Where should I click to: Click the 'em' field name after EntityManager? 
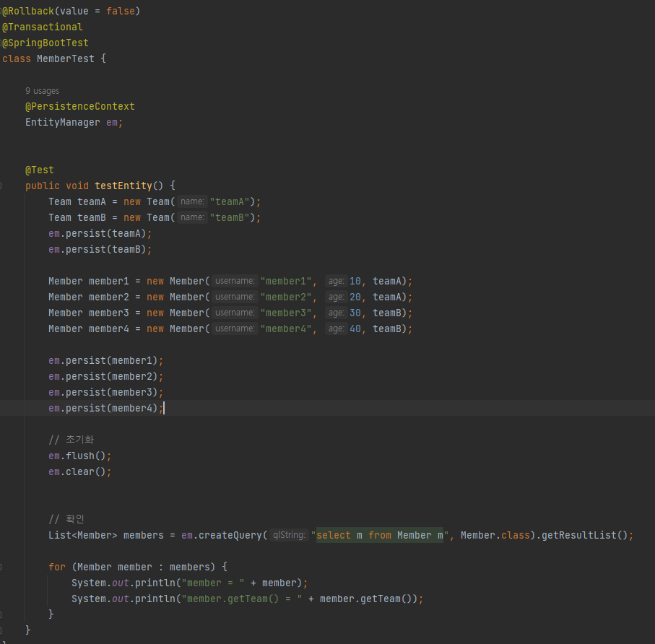pos(112,122)
